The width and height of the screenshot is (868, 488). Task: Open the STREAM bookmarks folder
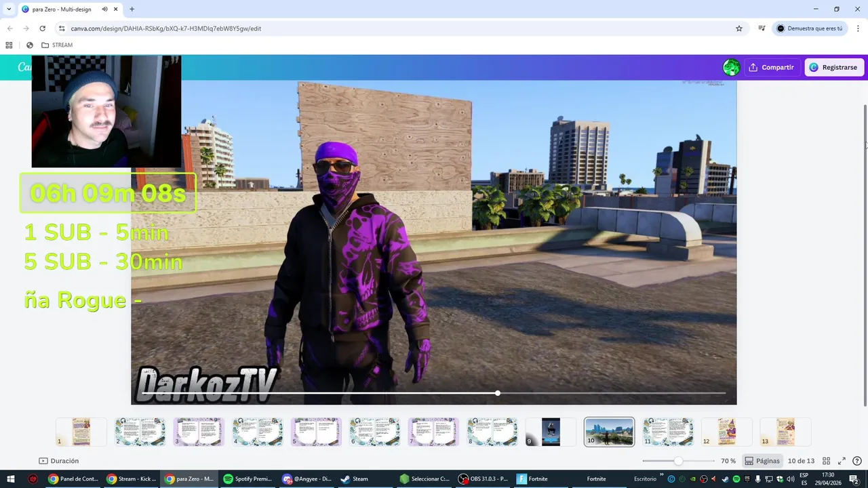pos(56,45)
